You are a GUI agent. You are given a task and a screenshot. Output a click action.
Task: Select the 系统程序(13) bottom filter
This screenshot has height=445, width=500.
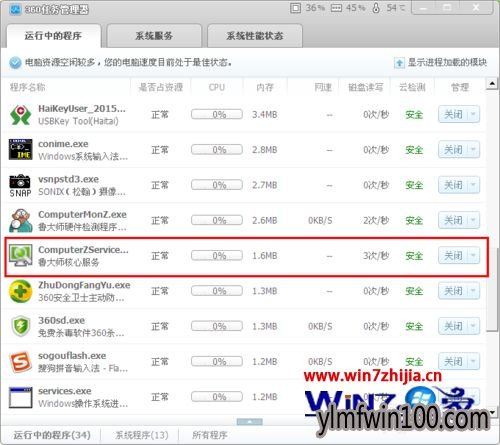(x=142, y=435)
